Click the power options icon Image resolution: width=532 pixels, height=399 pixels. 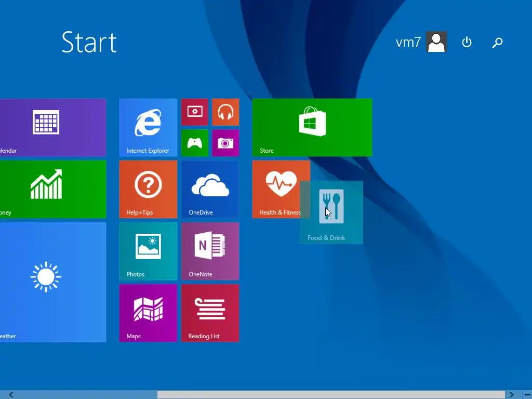click(467, 42)
